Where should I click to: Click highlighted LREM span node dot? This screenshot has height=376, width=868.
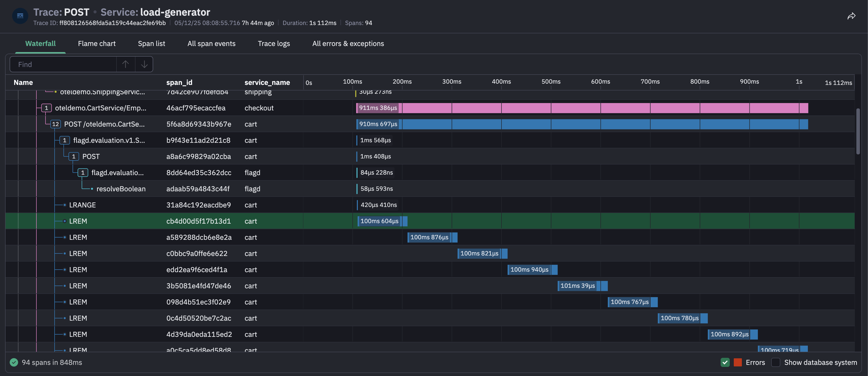pos(65,221)
